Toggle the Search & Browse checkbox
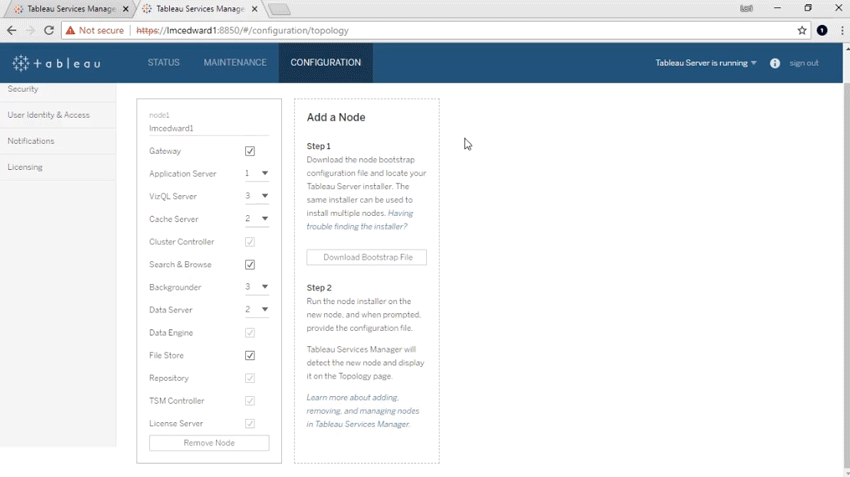 (x=250, y=265)
